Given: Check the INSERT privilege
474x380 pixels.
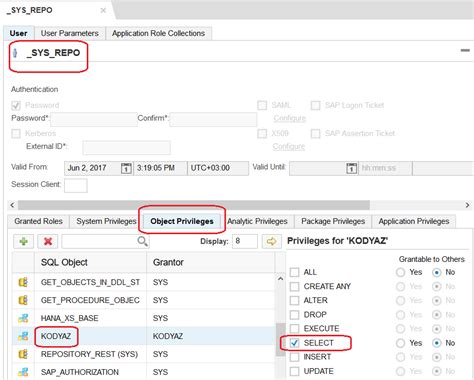Looking at the screenshot, I should pyautogui.click(x=294, y=357).
